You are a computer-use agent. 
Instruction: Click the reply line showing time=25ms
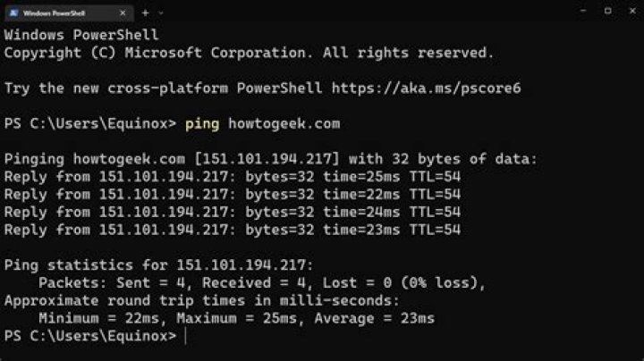(233, 177)
